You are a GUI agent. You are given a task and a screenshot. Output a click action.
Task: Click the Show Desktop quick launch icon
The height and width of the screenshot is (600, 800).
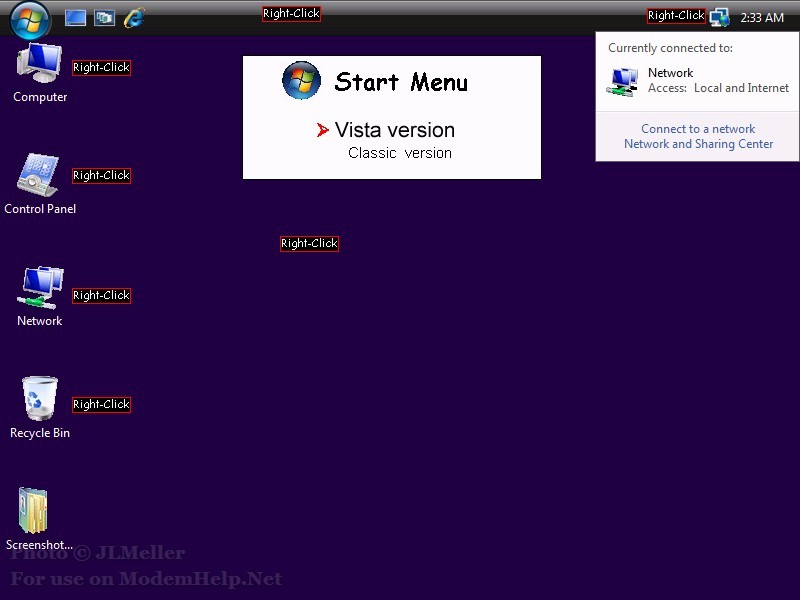pos(75,18)
